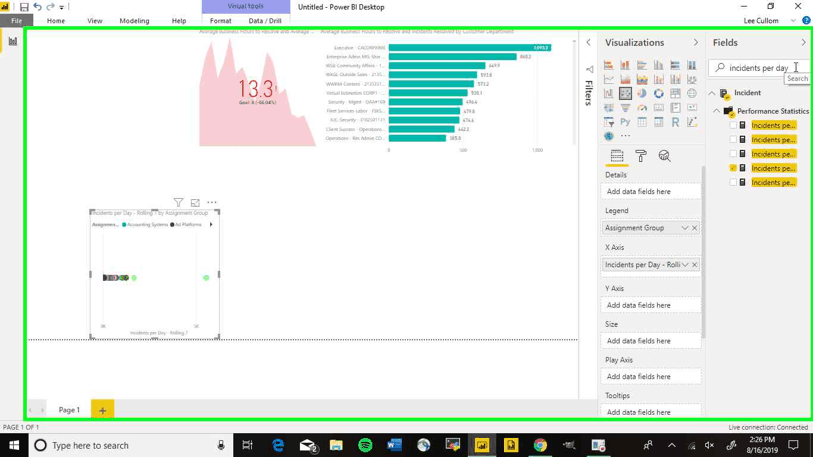Select the Slicer visual
Viewport: 814px width, 457px height.
coord(608,122)
